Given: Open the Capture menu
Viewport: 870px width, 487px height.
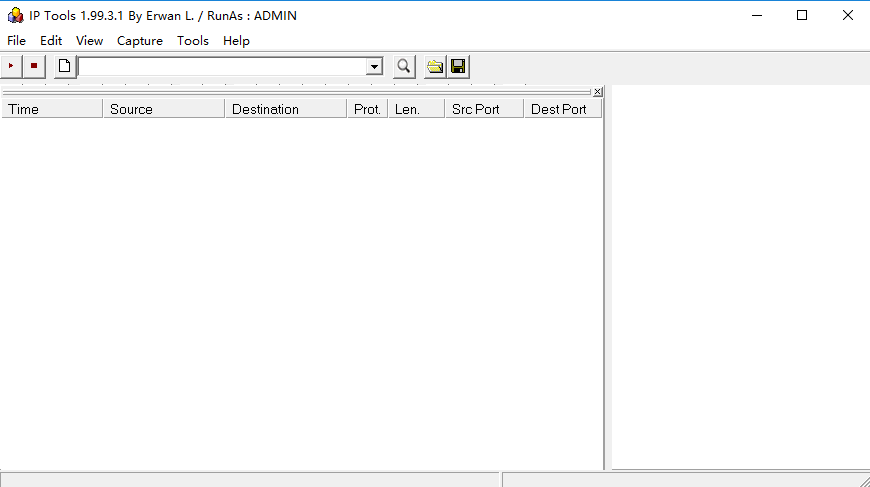Looking at the screenshot, I should pos(140,41).
